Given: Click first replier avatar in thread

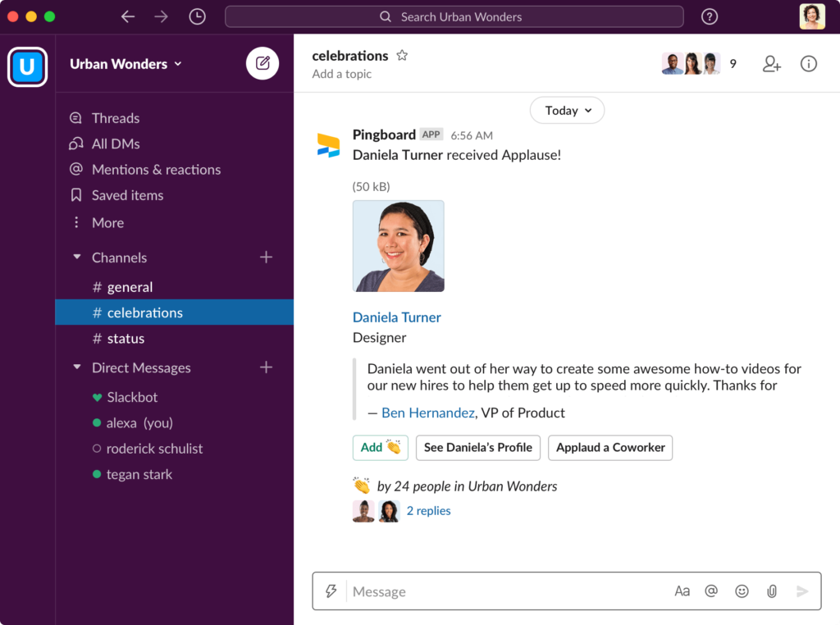Looking at the screenshot, I should (x=363, y=511).
